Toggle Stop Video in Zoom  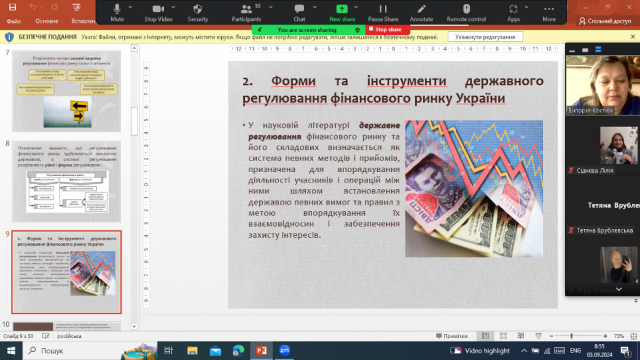click(158, 13)
